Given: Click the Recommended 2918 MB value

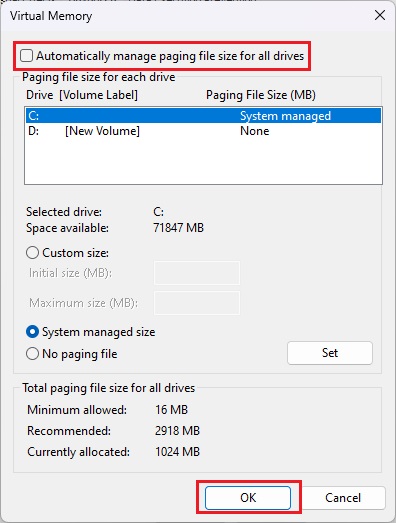Looking at the screenshot, I should coord(177,431).
